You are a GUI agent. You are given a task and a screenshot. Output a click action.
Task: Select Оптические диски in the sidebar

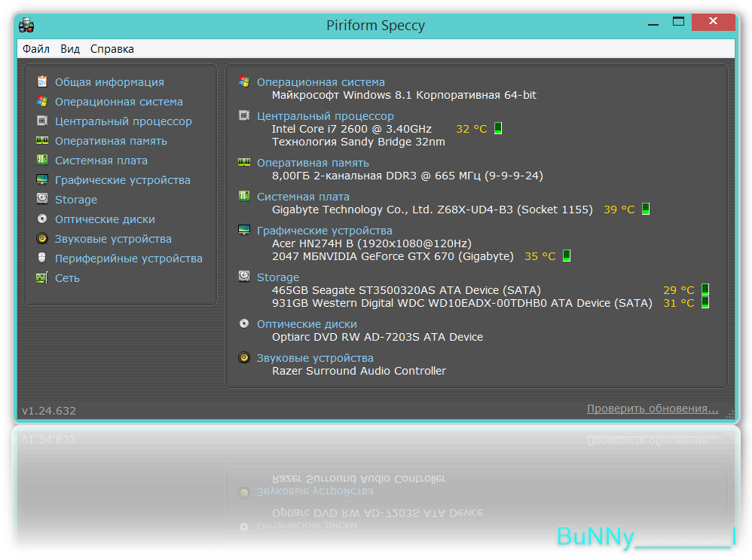(x=105, y=219)
